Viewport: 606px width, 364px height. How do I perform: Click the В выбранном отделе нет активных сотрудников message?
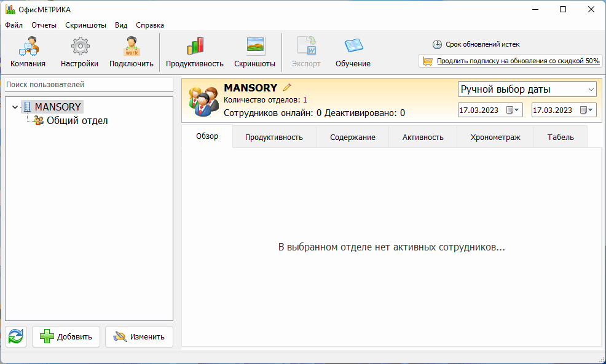(392, 247)
